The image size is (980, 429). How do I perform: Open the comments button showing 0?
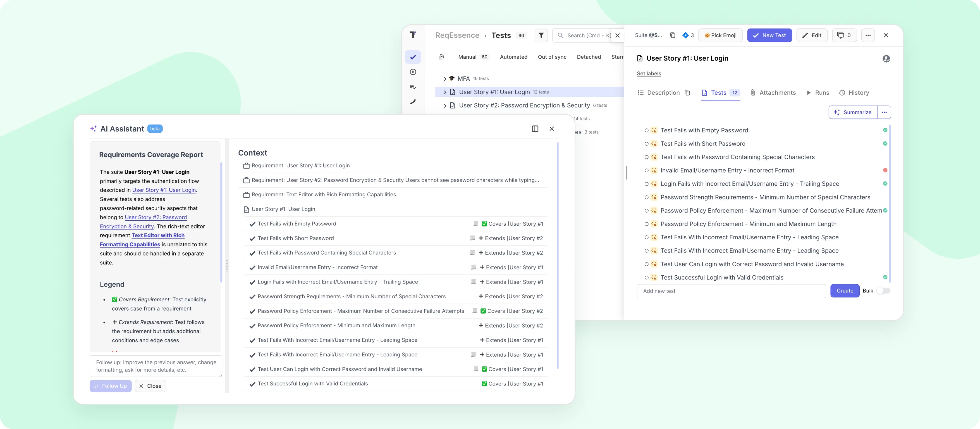(844, 35)
